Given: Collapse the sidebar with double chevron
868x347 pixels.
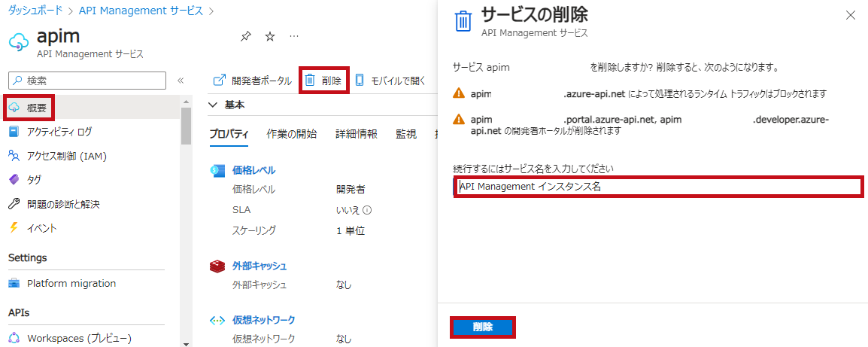Looking at the screenshot, I should pos(181,81).
